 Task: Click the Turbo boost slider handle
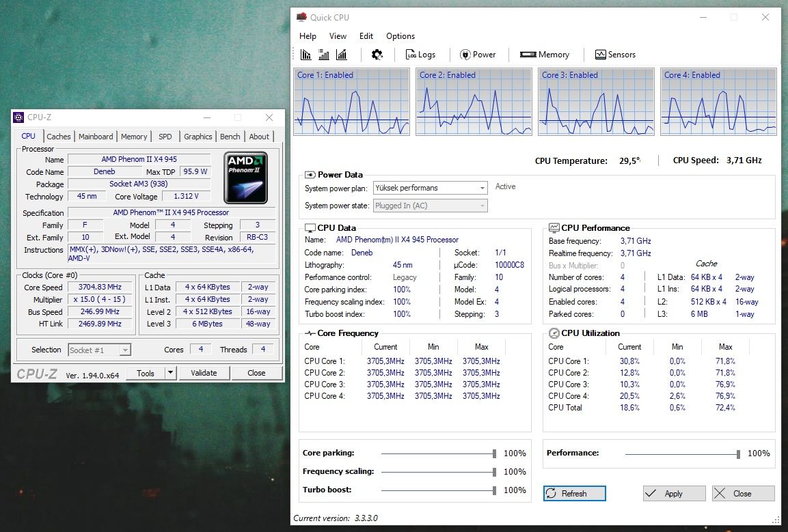click(495, 490)
